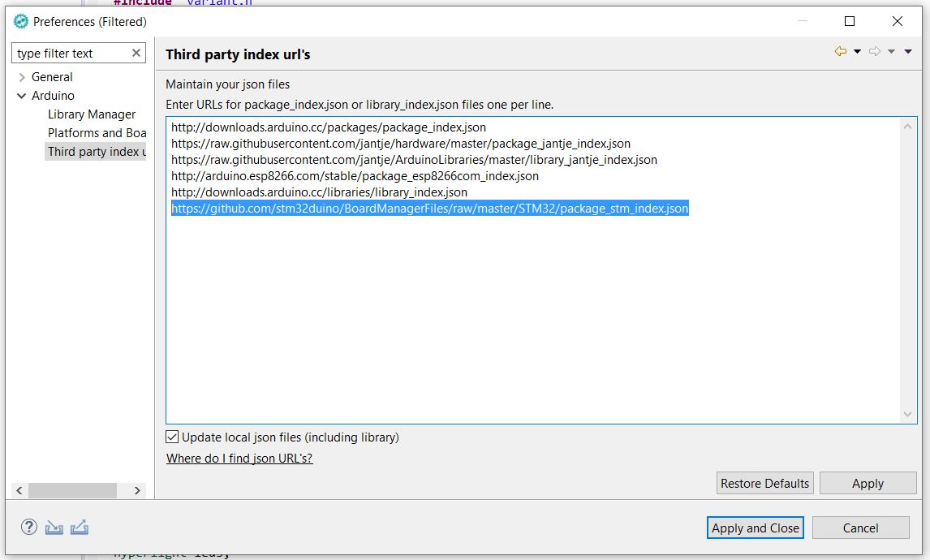Click the Preferences window gear icon
This screenshot has height=560, width=930.
pos(21,21)
